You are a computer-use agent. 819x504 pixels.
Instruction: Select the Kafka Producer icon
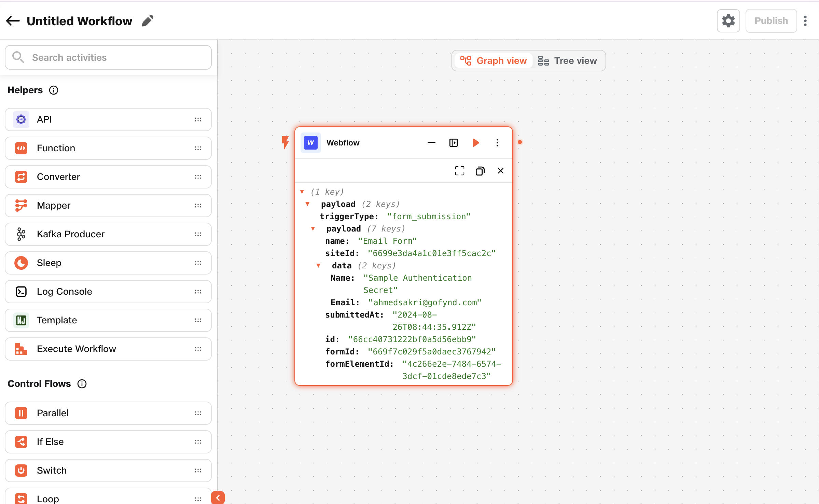click(21, 234)
